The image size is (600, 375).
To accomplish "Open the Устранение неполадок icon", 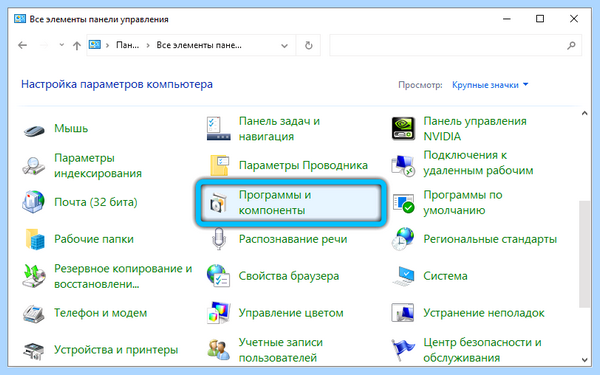I will point(403,313).
